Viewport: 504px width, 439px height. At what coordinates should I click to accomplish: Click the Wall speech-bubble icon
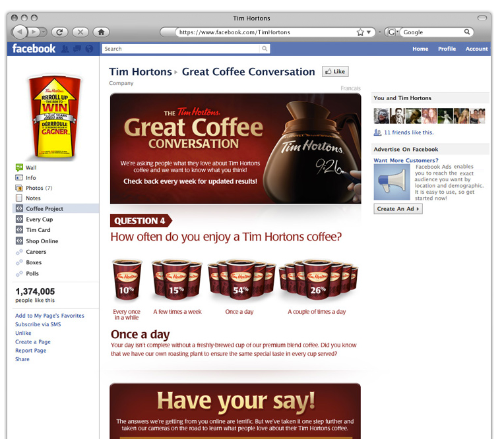click(x=19, y=167)
